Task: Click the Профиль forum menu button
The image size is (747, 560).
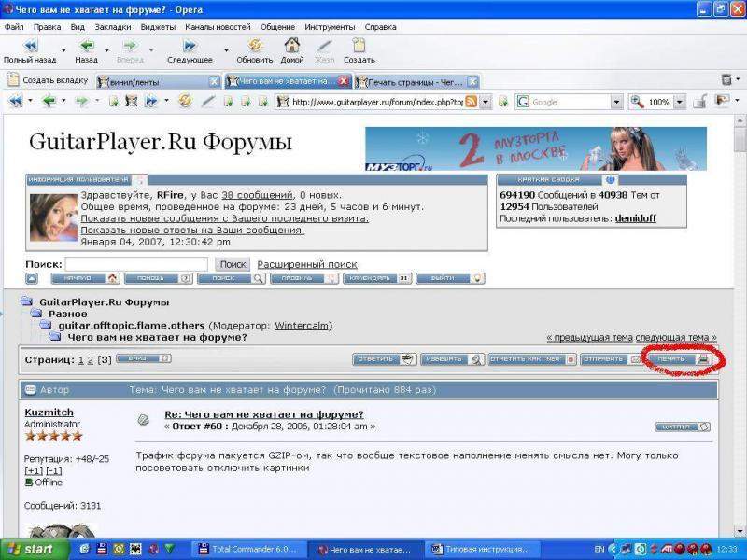Action: click(304, 278)
